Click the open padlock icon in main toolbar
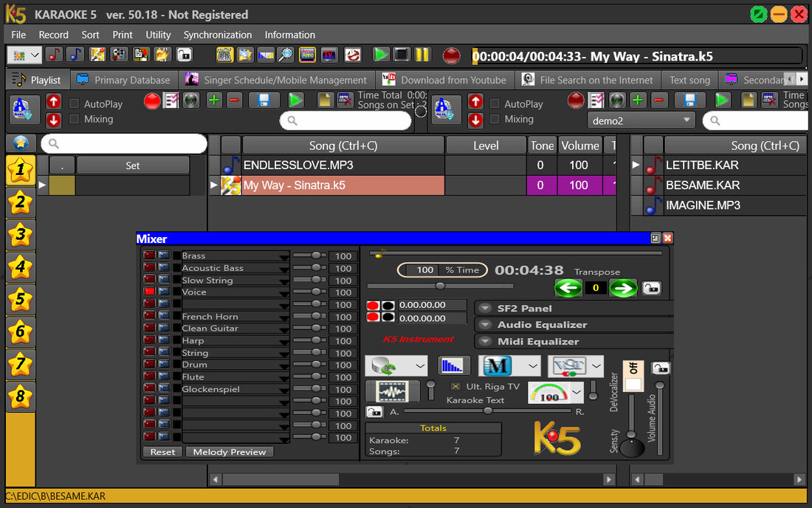The width and height of the screenshot is (812, 508). [x=185, y=55]
